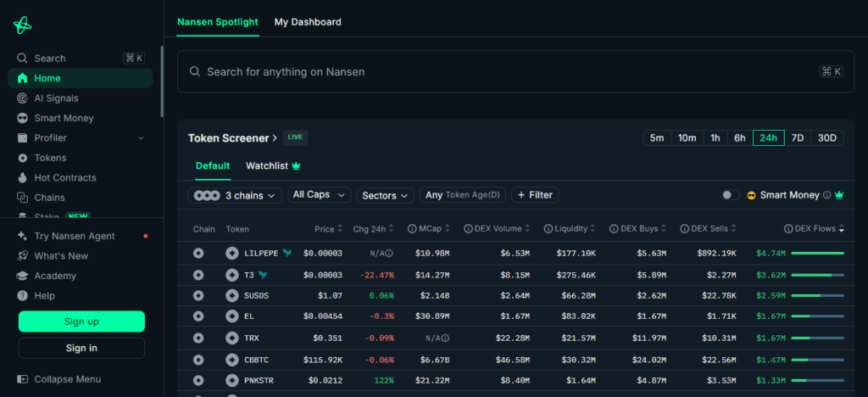Viewport: 868px width, 397px height.
Task: Sort table by Chg 24h
Action: point(373,229)
